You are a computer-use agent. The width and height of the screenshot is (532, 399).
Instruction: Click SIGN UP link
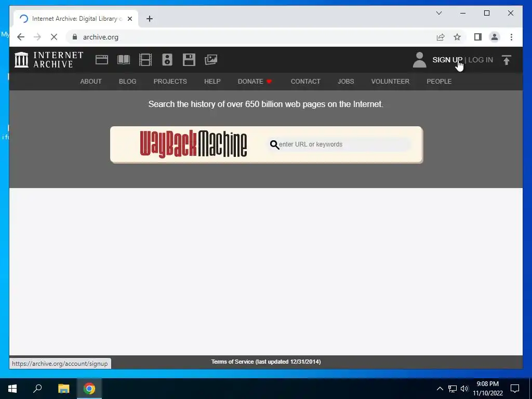[447, 60]
